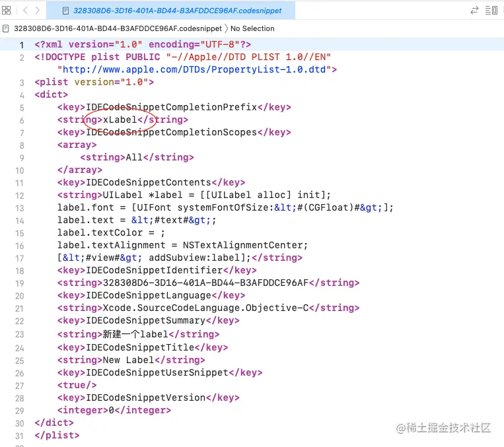The image size is (504, 447).
Task: Click the New Label title string
Action: coord(128,360)
